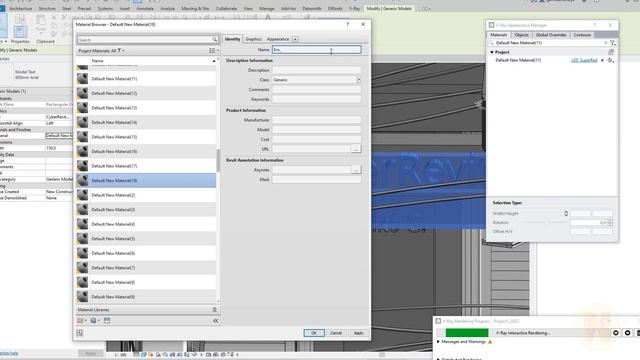
Task: Open the Architecture ribbon tab
Action: (x=20, y=8)
